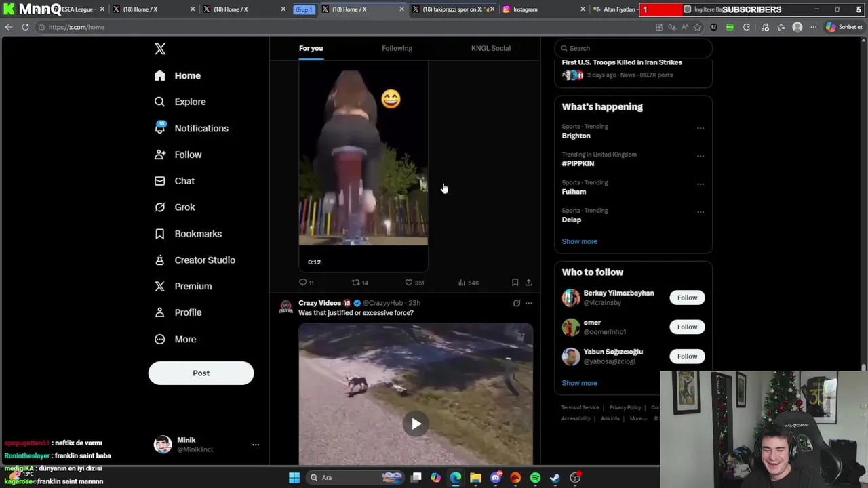
Task: Open Chat in the sidebar
Action: [175, 181]
